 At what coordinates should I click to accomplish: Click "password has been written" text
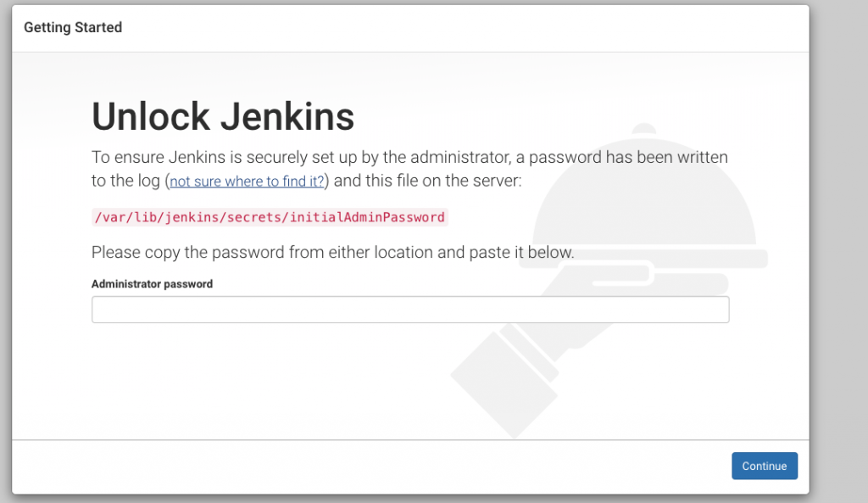tap(628, 157)
